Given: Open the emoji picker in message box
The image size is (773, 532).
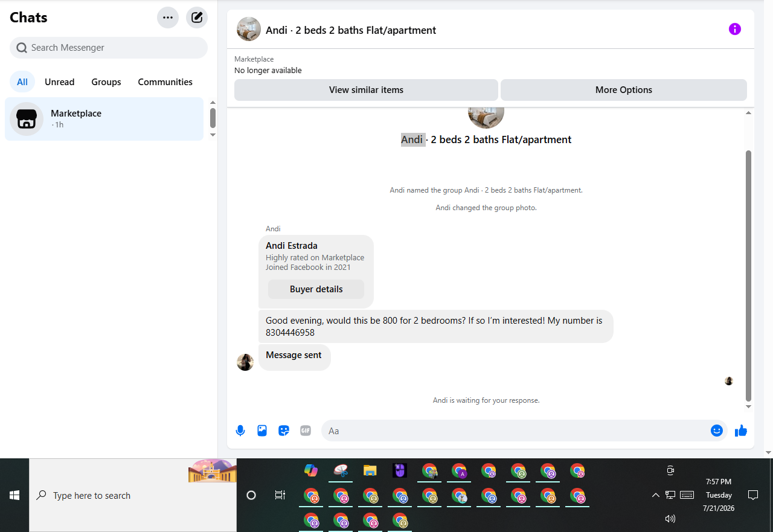Looking at the screenshot, I should pos(717,431).
